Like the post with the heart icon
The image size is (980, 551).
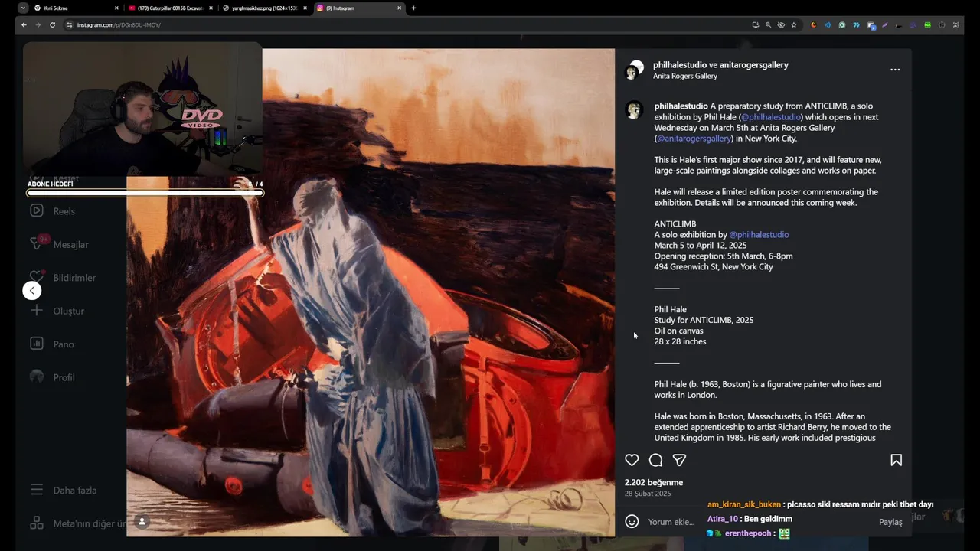point(632,460)
